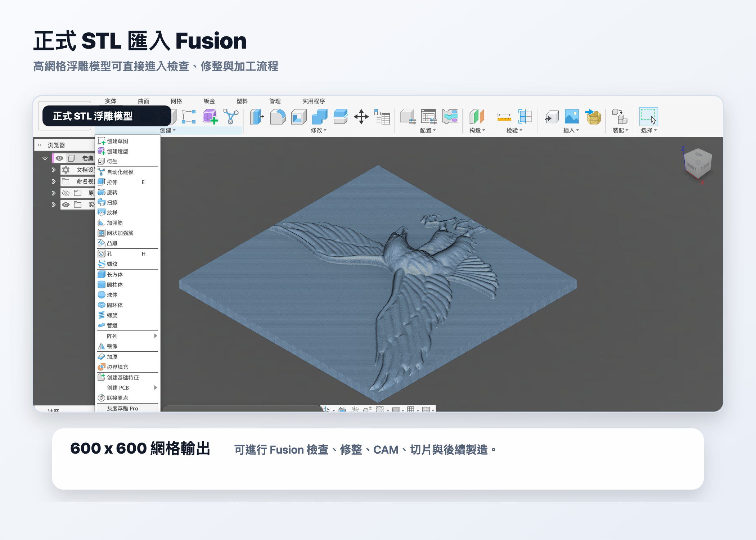Click the document settings gear icon

point(66,170)
